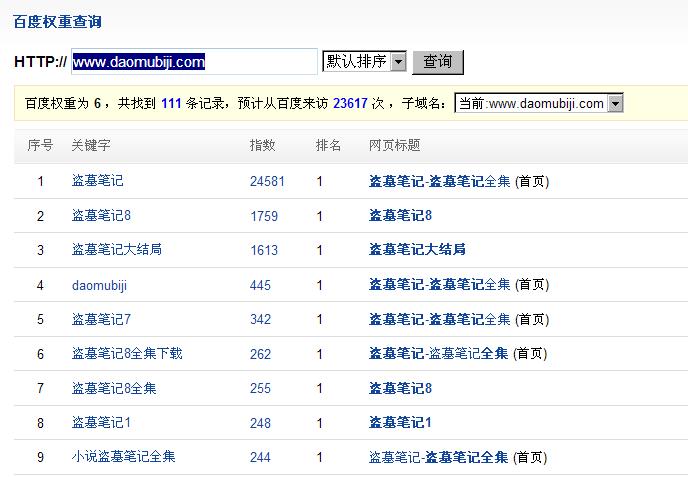688x477 pixels.
Task: Open keyword link 盗墓笔记8全集下载
Action: [x=127, y=353]
